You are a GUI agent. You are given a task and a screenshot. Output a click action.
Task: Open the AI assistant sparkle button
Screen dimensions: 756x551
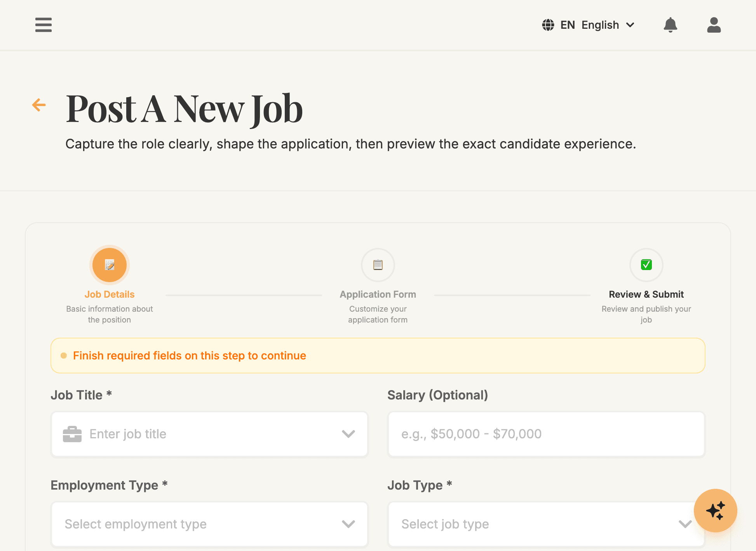coord(715,511)
